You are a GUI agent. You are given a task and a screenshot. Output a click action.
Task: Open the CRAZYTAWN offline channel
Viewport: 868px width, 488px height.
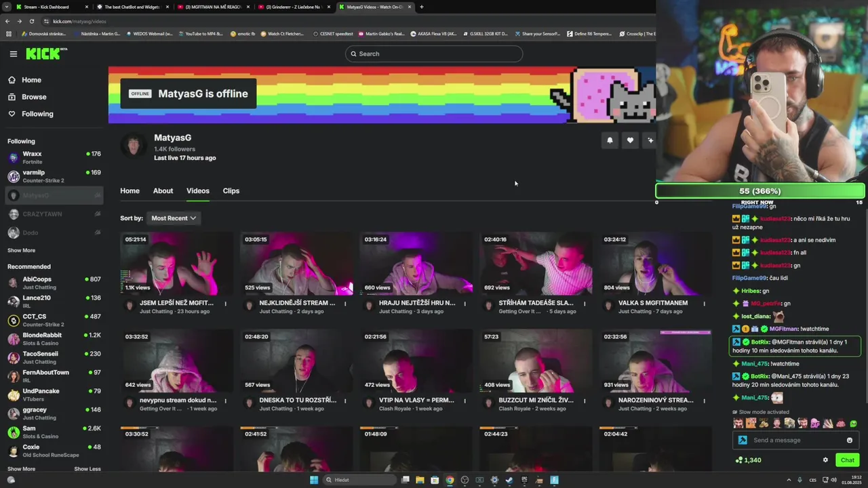click(x=54, y=214)
